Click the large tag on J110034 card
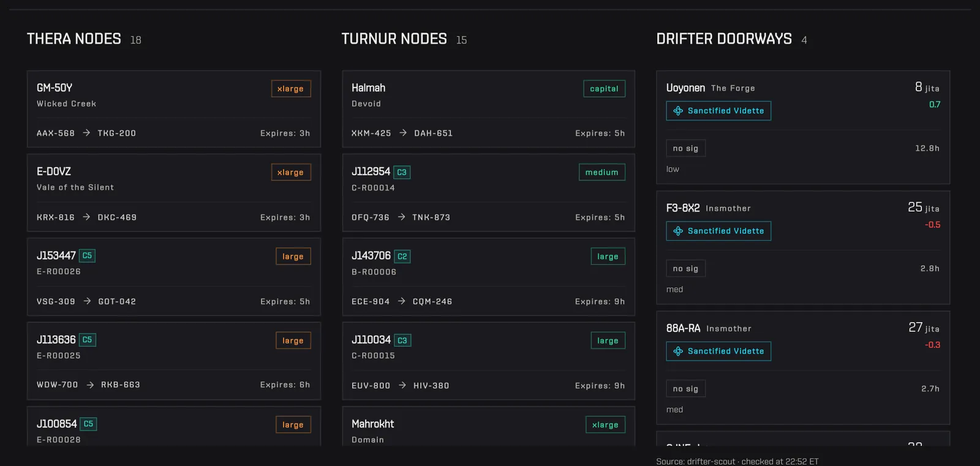 click(608, 340)
